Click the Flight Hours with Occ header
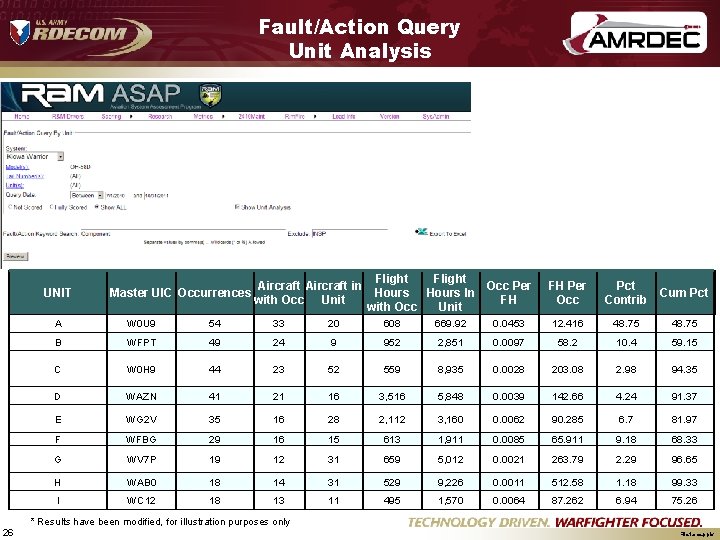Image resolution: width=720 pixels, height=540 pixels. click(x=392, y=292)
